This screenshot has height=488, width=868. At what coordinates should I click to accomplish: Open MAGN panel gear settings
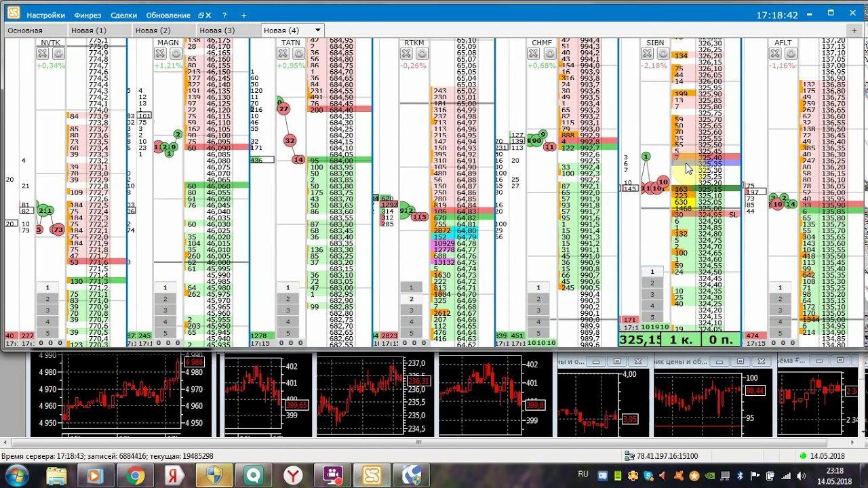[176, 54]
